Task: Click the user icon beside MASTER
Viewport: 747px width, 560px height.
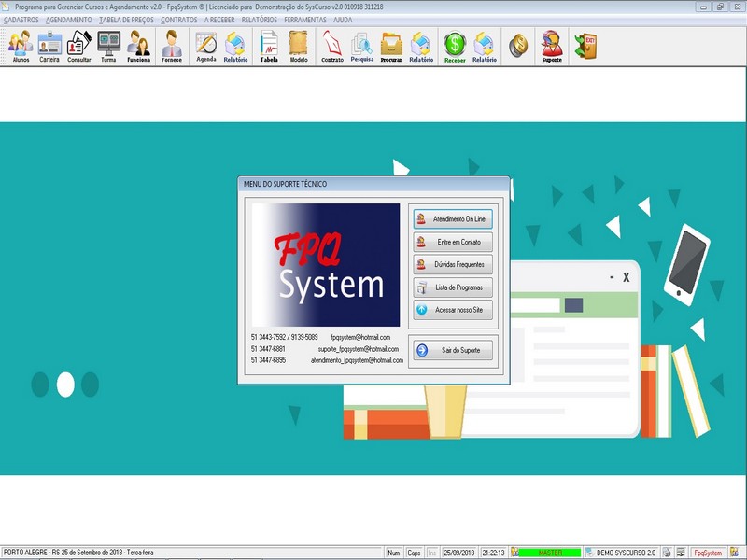Action: pyautogui.click(x=514, y=553)
